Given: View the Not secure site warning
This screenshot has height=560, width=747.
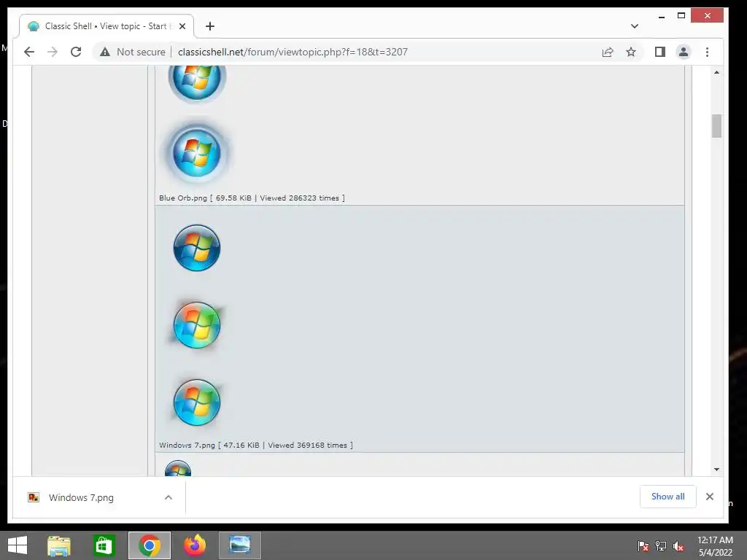Looking at the screenshot, I should (x=133, y=52).
